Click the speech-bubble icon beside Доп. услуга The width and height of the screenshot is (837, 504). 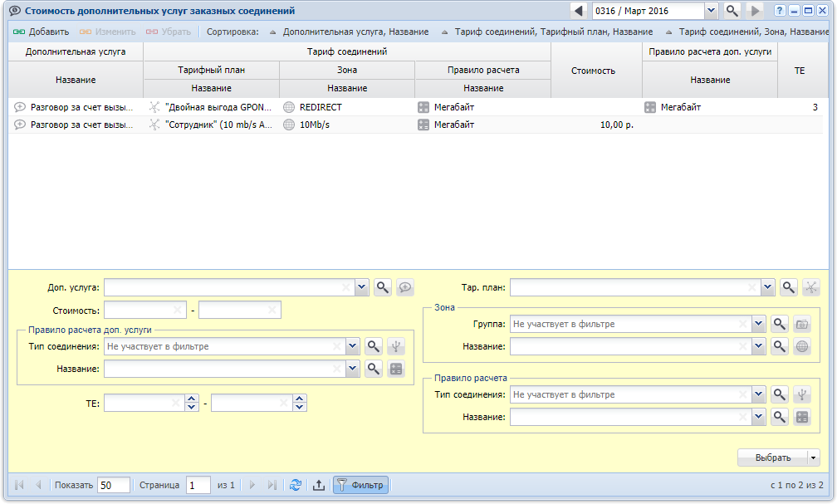coord(405,287)
